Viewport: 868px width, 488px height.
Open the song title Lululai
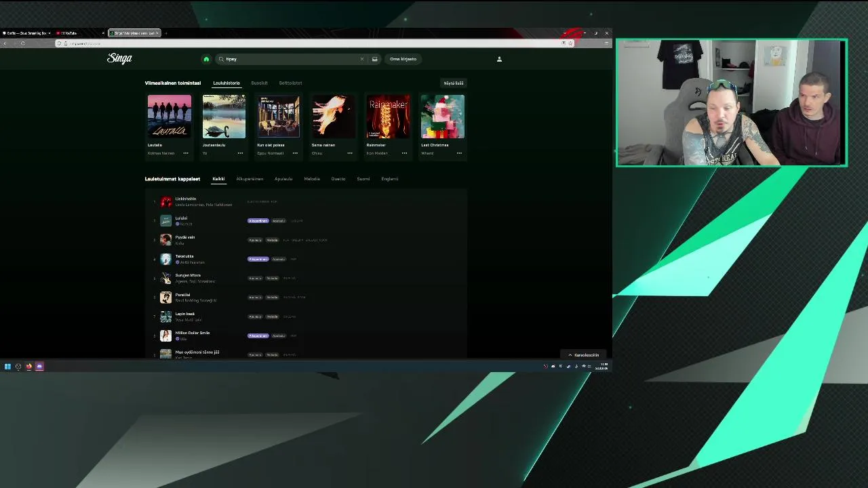tap(181, 218)
